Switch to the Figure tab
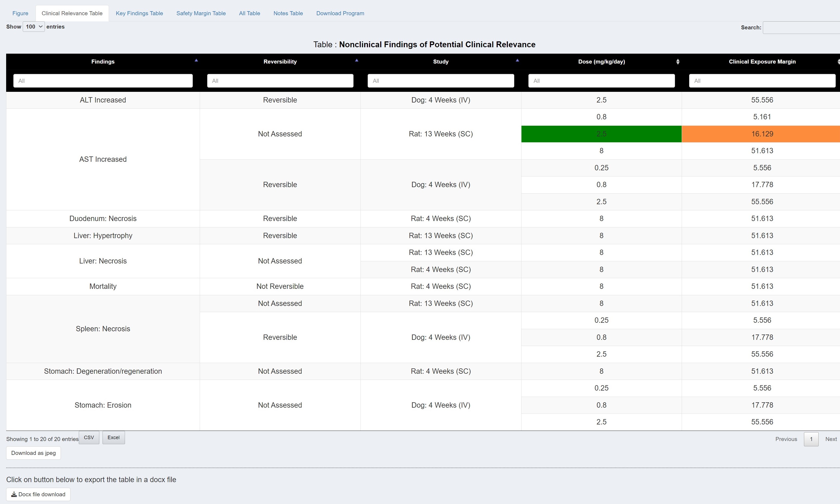840x504 pixels. point(20,13)
